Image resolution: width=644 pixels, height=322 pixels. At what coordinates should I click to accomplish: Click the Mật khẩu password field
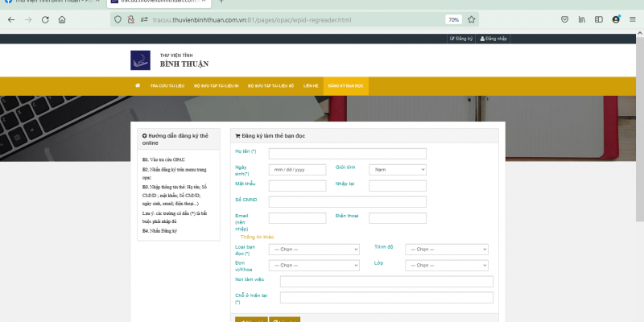(297, 186)
